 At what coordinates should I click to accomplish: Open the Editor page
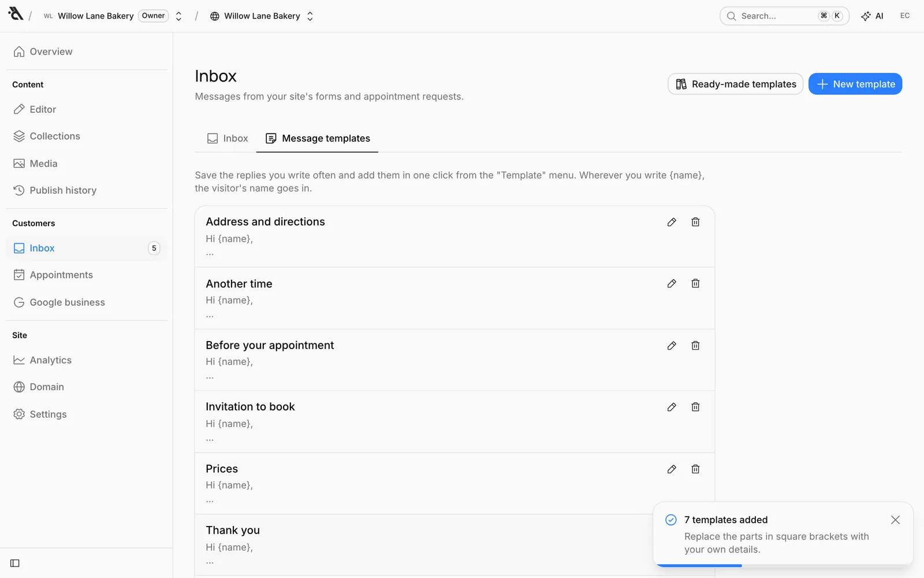(87, 109)
